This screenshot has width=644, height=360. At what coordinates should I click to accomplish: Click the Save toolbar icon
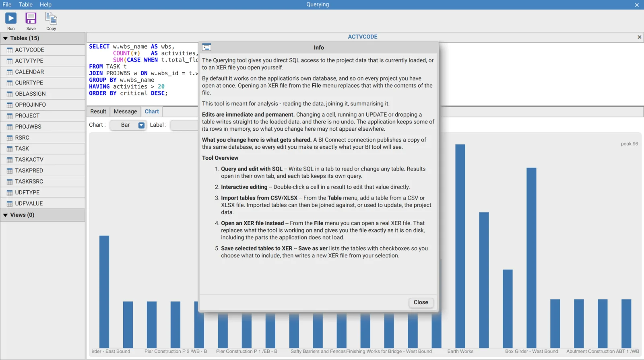tap(31, 19)
